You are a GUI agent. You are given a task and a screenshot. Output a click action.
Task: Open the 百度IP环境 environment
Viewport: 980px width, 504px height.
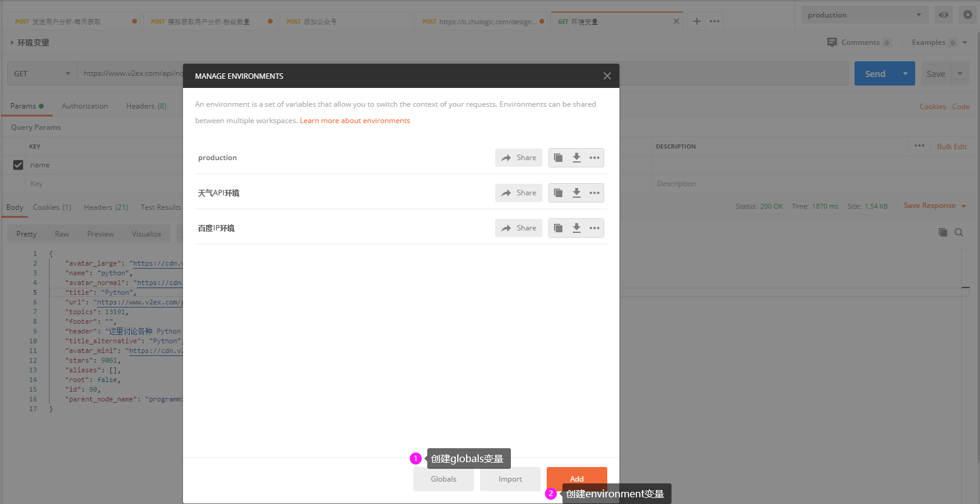[216, 228]
